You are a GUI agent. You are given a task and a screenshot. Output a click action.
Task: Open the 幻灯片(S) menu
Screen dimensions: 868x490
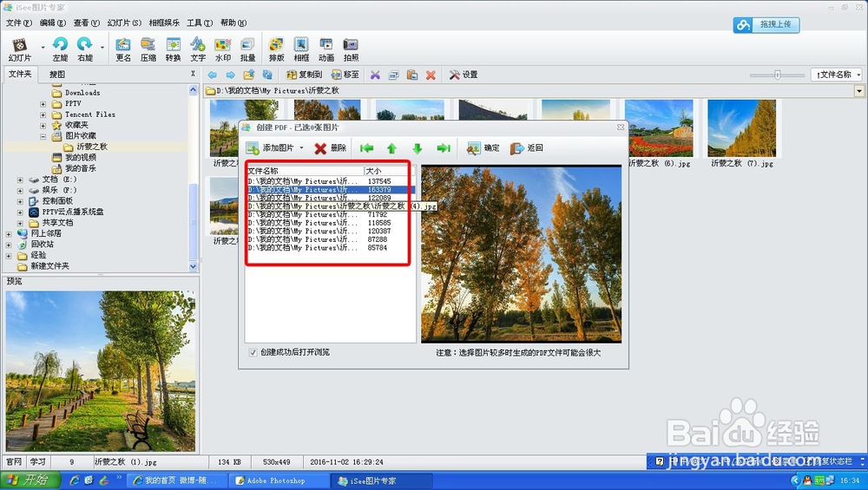tap(124, 23)
